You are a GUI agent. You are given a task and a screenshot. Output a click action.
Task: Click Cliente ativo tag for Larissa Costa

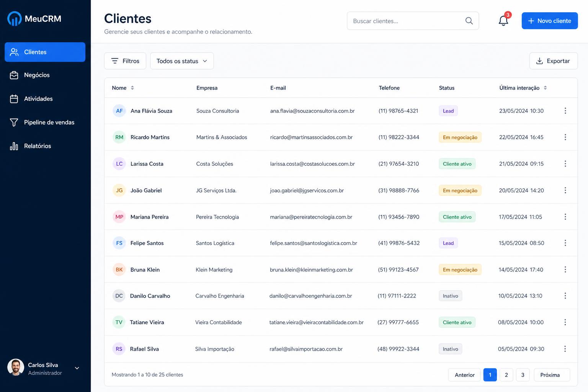(457, 164)
